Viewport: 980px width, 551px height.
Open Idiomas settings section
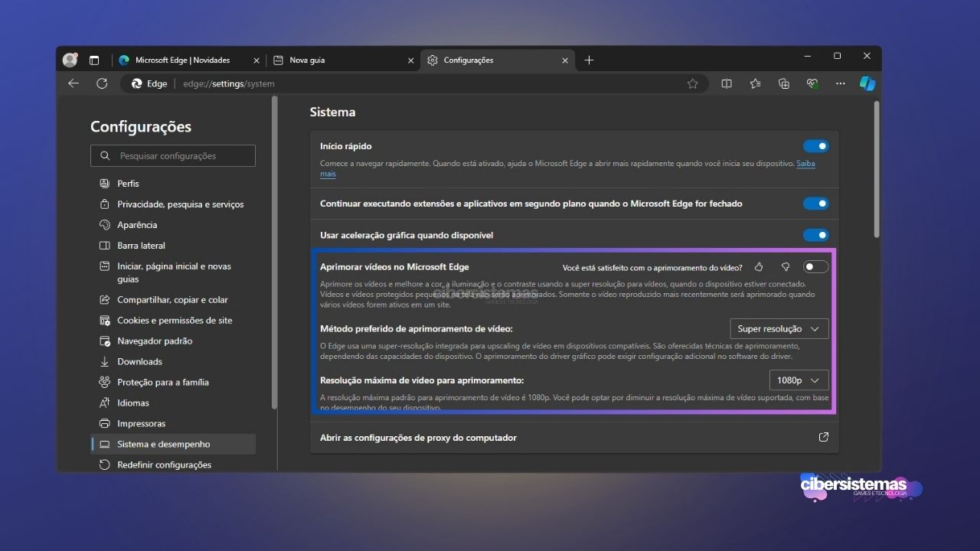(x=173, y=403)
